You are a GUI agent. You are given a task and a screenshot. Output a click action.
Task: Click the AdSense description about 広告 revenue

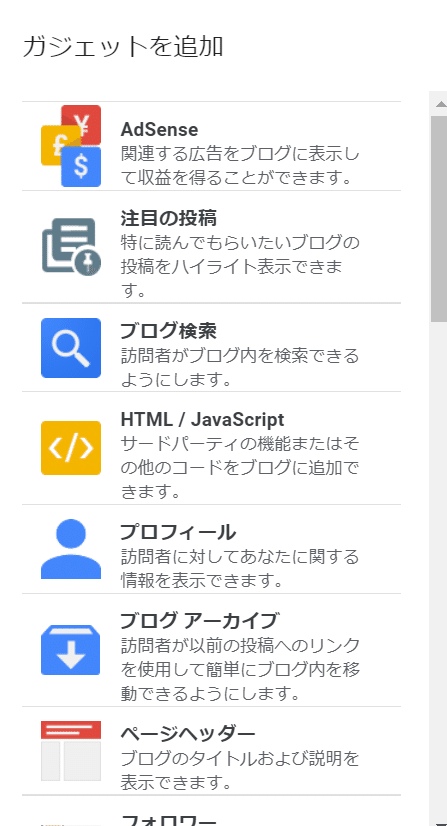click(240, 165)
